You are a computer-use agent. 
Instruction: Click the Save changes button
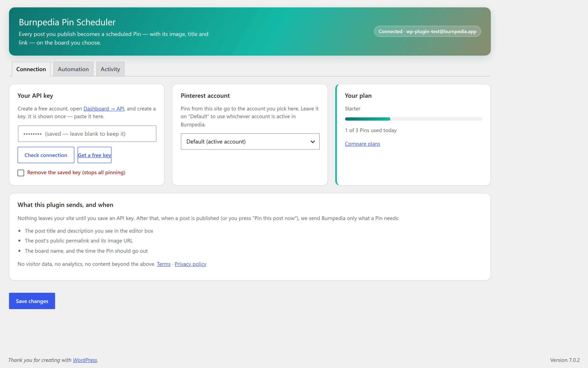pyautogui.click(x=32, y=301)
